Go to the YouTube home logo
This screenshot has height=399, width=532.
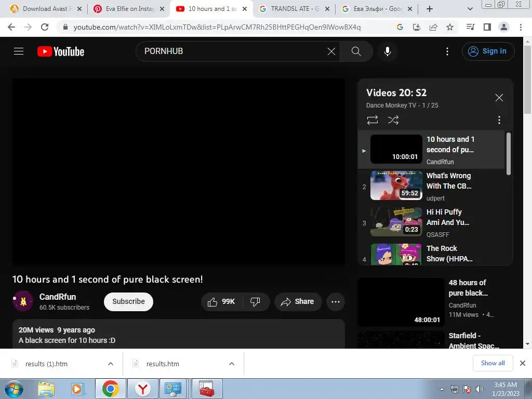coord(61,51)
